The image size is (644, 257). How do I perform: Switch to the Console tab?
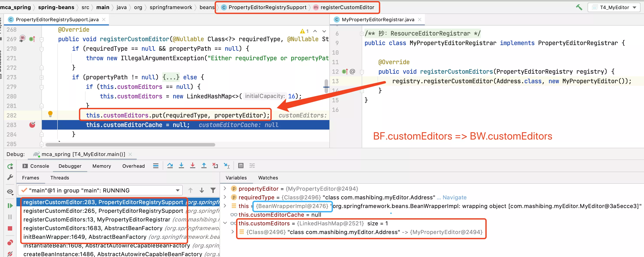tap(36, 166)
